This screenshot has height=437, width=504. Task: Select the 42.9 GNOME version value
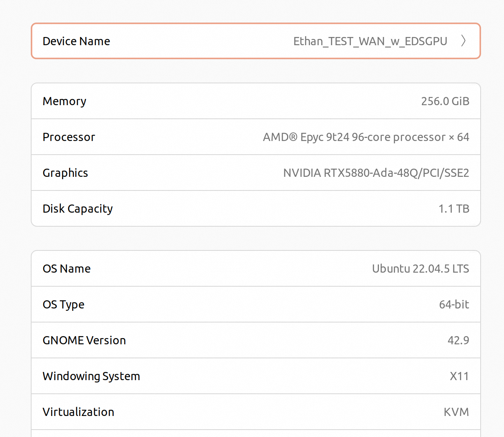(x=458, y=340)
